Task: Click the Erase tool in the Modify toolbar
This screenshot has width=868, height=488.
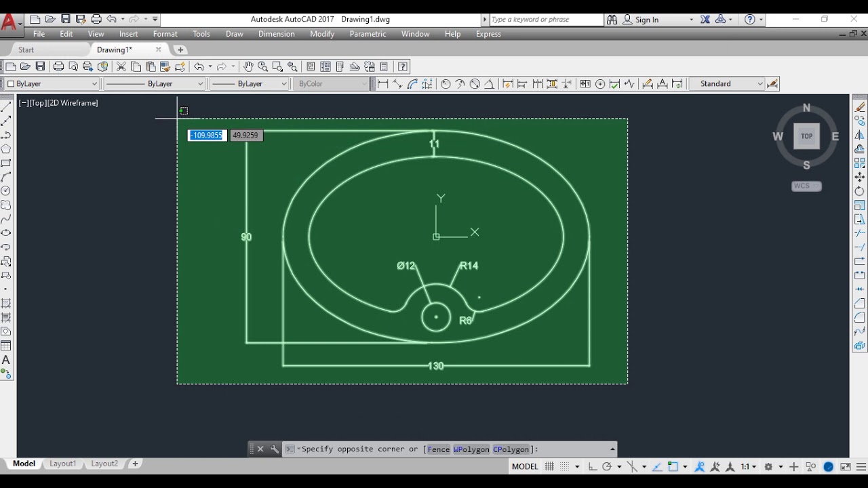Action: (860, 106)
